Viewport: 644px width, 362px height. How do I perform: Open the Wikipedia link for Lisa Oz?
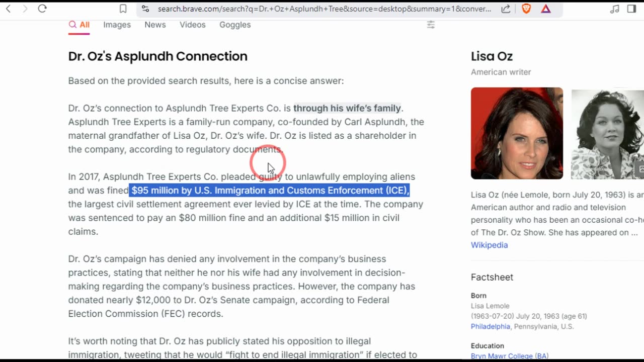[489, 245]
